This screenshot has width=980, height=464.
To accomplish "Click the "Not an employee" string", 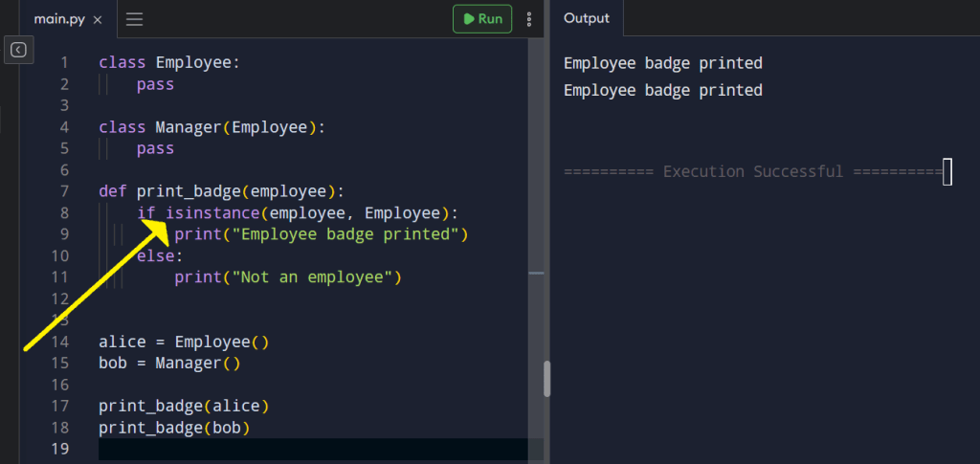I will tap(313, 277).
